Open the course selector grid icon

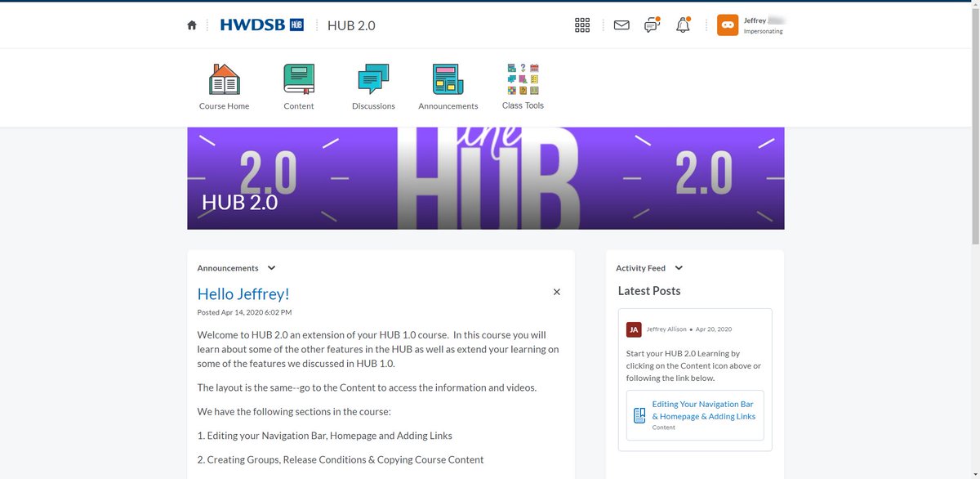582,25
